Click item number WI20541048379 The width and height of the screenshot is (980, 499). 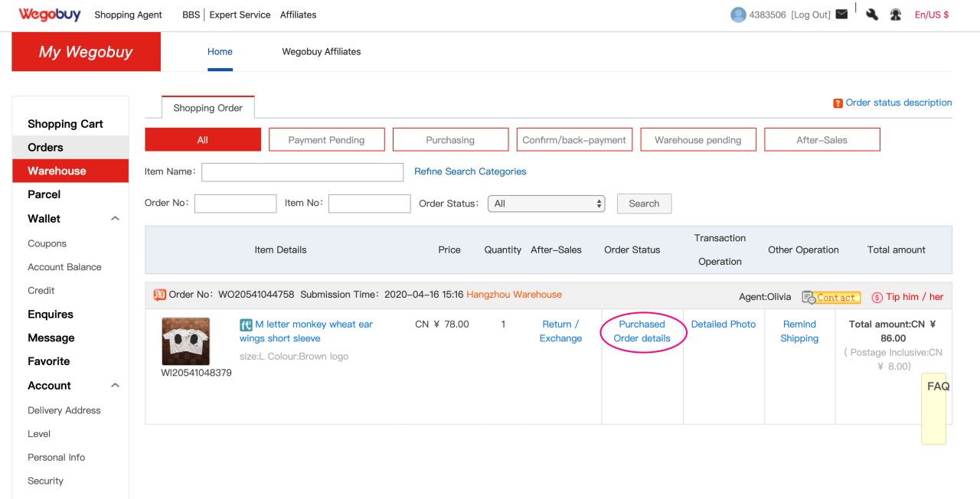tap(196, 373)
